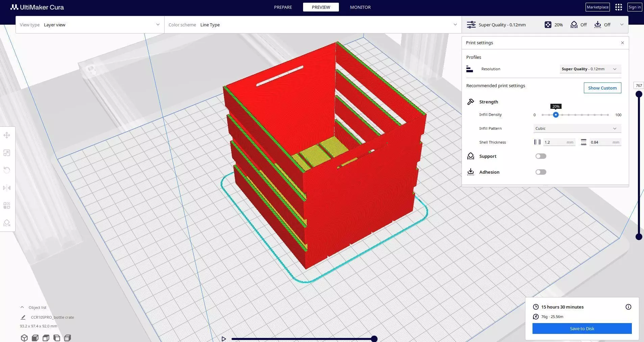Image resolution: width=644 pixels, height=342 pixels.
Task: Click Save to Disk
Action: click(582, 328)
